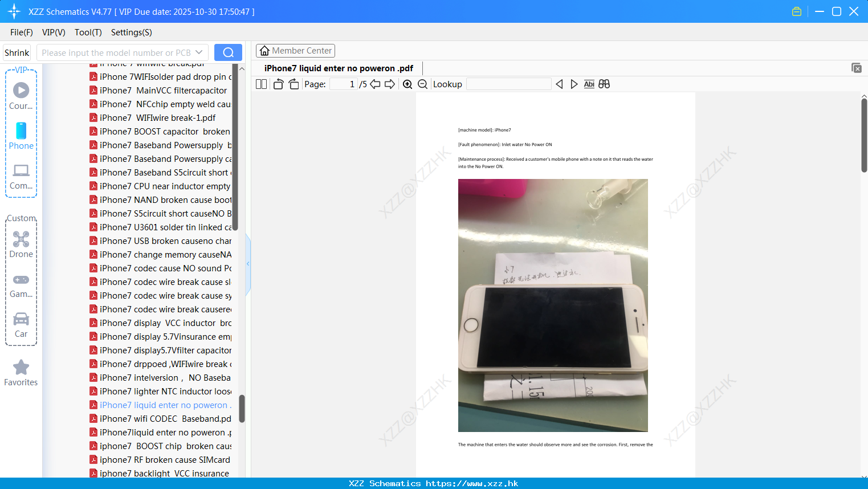Click the model number or PCB input field
This screenshot has width=868, height=489.
tap(117, 52)
